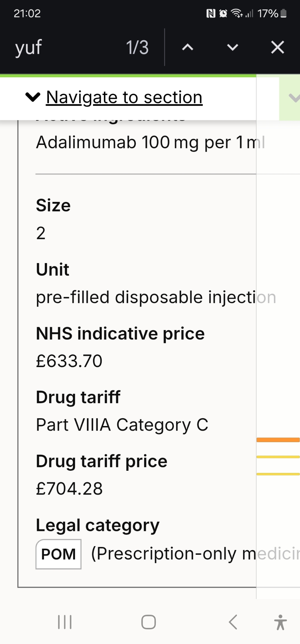
Task: Tap the 1/3 match counter
Action: pos(137,48)
